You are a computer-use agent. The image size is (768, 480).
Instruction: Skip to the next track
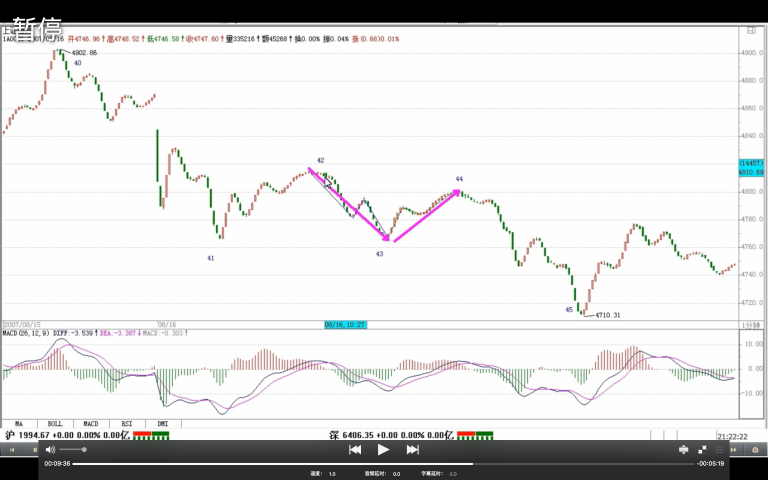(x=412, y=450)
